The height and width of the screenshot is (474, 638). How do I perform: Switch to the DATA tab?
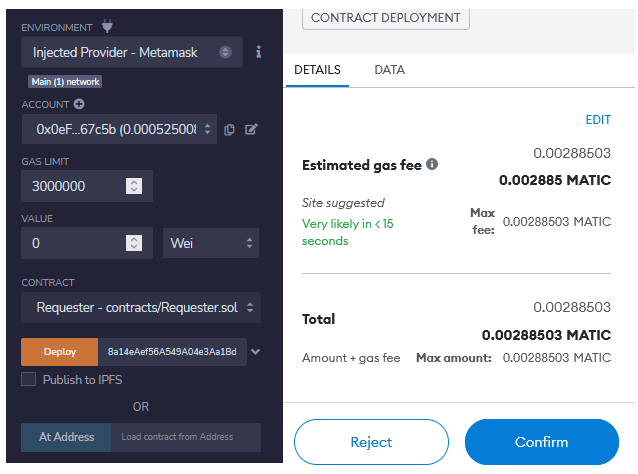point(389,70)
